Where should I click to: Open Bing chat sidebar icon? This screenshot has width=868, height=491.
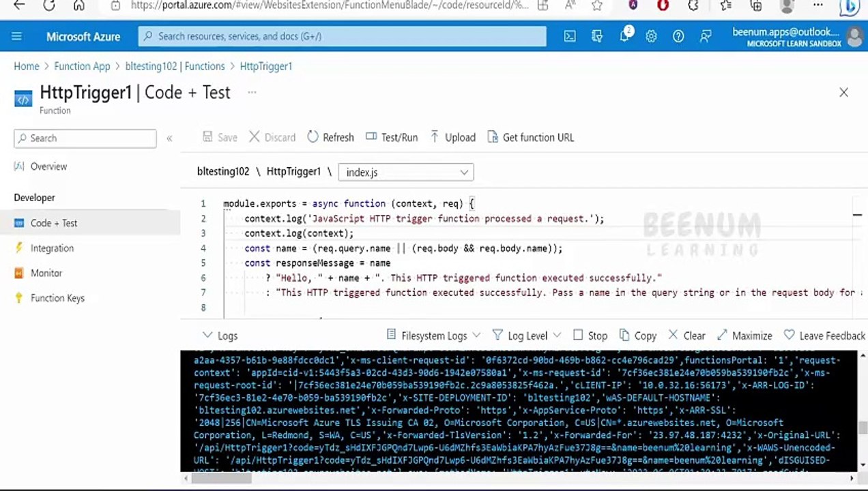(x=850, y=7)
